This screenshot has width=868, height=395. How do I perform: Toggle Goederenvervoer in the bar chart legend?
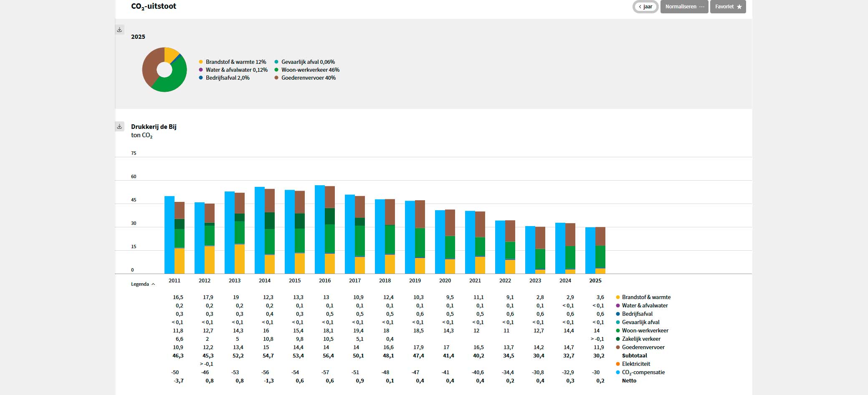pos(640,347)
